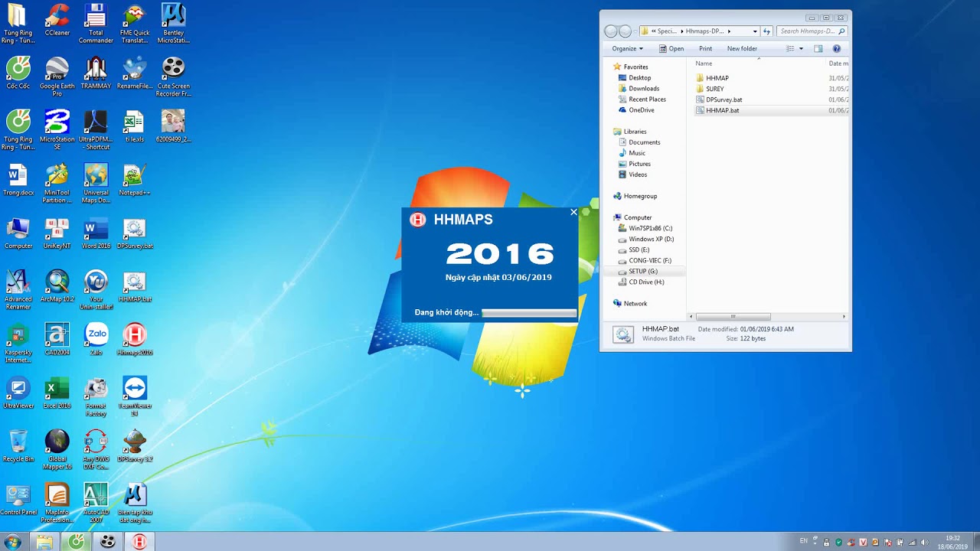Open Downloads in Explorer Favorites
This screenshot has height=551, width=980.
click(644, 89)
